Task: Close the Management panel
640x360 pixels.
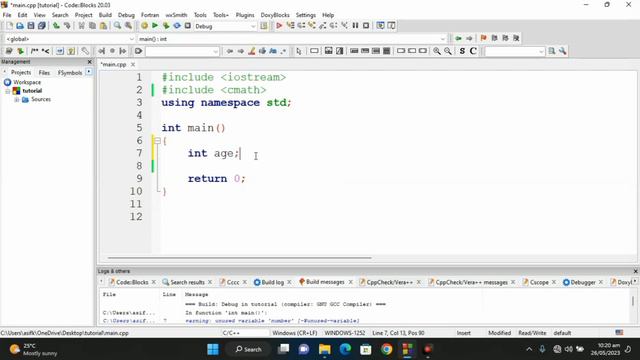Action: click(90, 62)
